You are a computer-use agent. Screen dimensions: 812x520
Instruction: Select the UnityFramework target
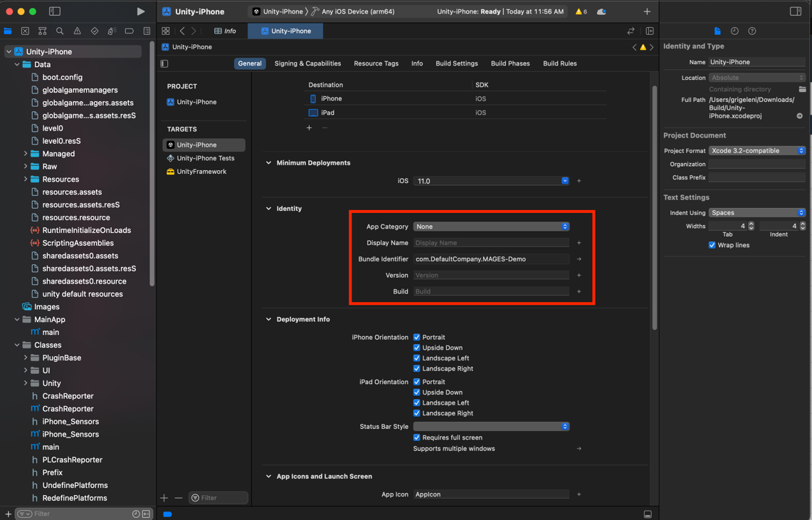(x=201, y=172)
